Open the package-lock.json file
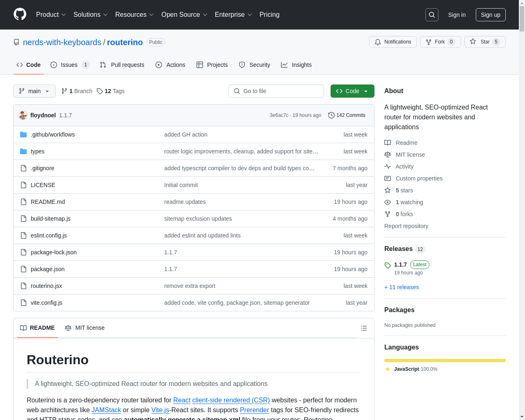 [x=54, y=252]
